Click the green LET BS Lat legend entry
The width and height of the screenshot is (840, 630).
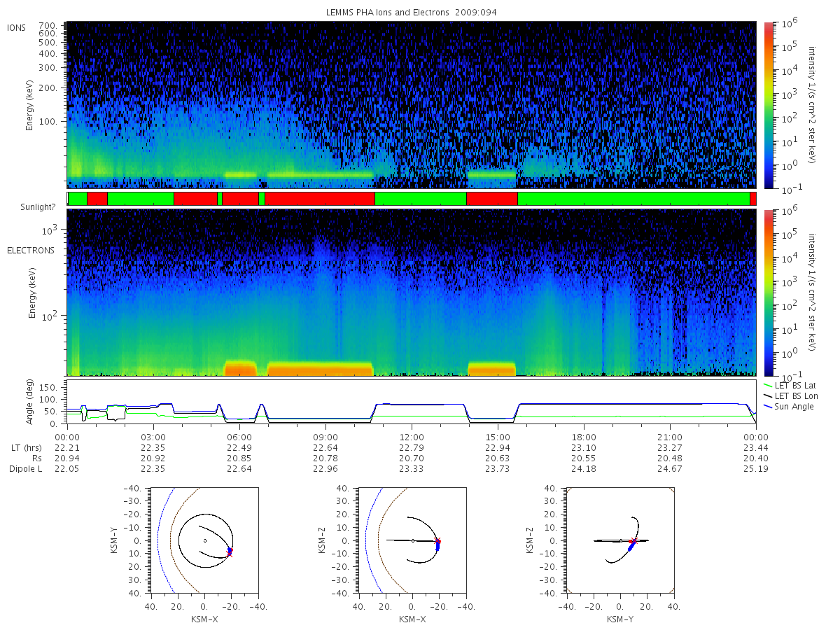coord(794,386)
